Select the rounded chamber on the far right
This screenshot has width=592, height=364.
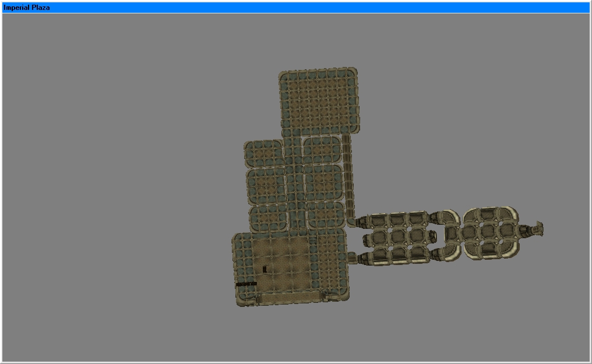[491, 233]
